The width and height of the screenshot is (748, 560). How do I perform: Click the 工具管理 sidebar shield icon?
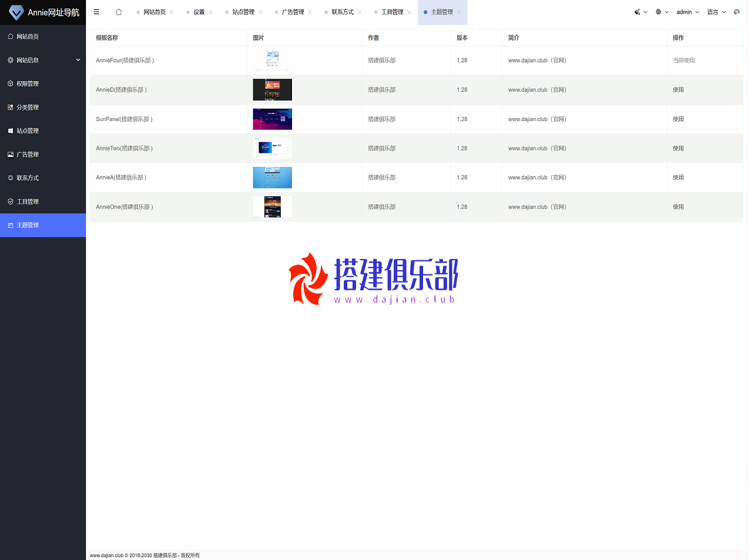(x=11, y=201)
